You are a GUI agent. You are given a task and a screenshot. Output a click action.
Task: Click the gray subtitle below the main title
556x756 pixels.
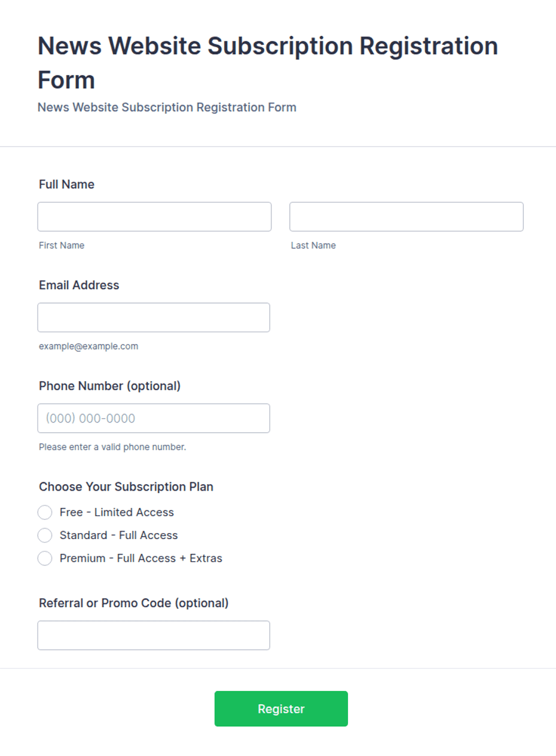[x=167, y=108]
